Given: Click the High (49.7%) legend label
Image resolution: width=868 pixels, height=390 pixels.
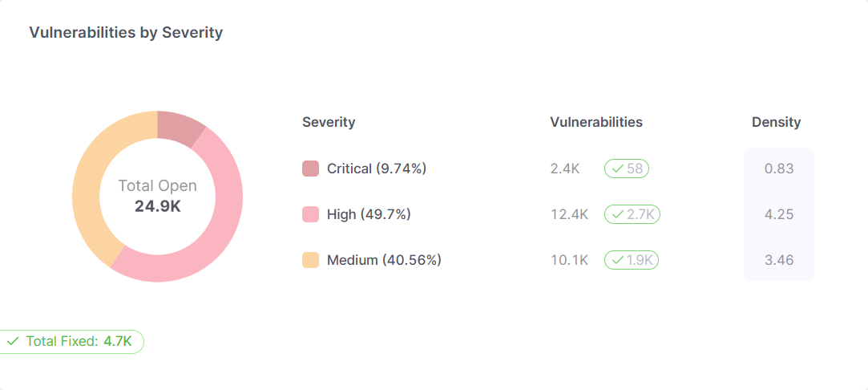Looking at the screenshot, I should (369, 213).
